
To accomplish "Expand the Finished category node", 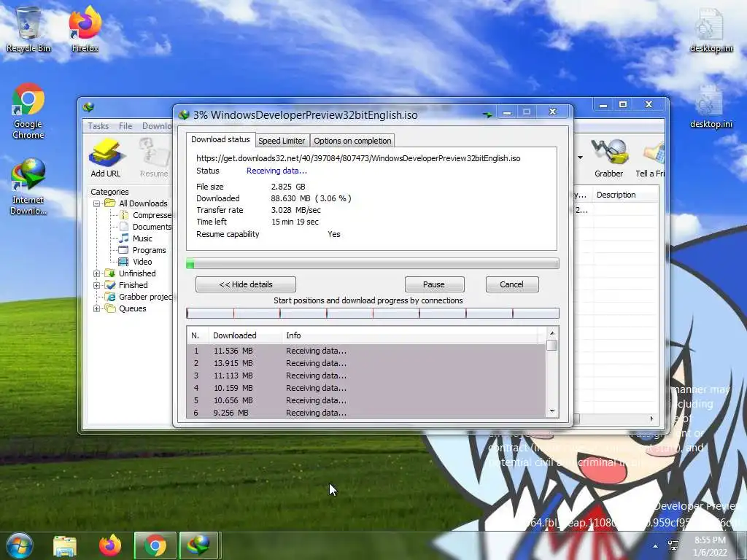I will pyautogui.click(x=96, y=286).
